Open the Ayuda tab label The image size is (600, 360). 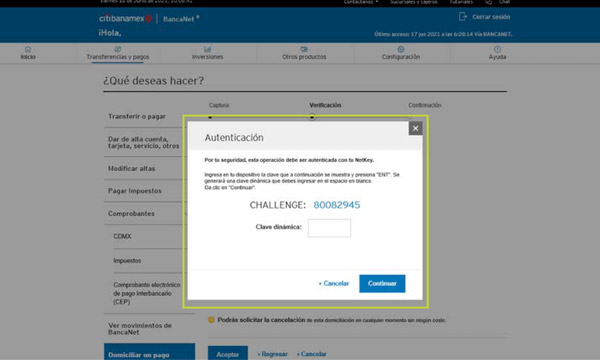pyautogui.click(x=497, y=57)
